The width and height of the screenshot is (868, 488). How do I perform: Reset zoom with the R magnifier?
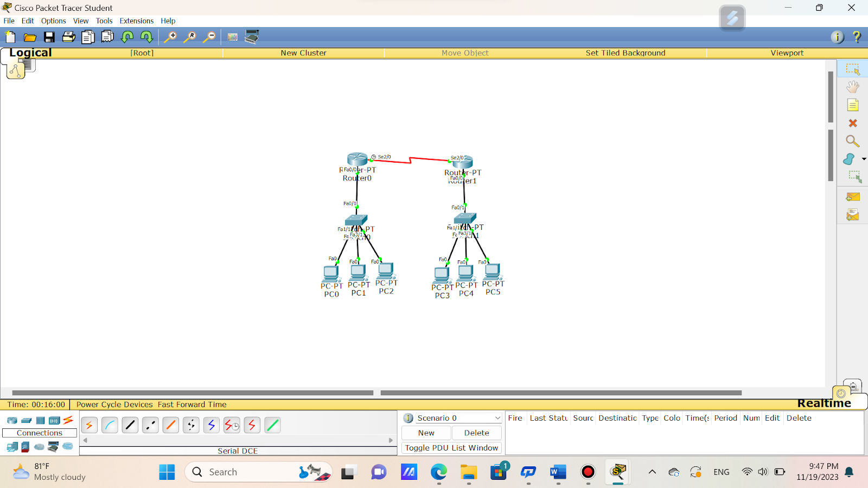pyautogui.click(x=190, y=37)
